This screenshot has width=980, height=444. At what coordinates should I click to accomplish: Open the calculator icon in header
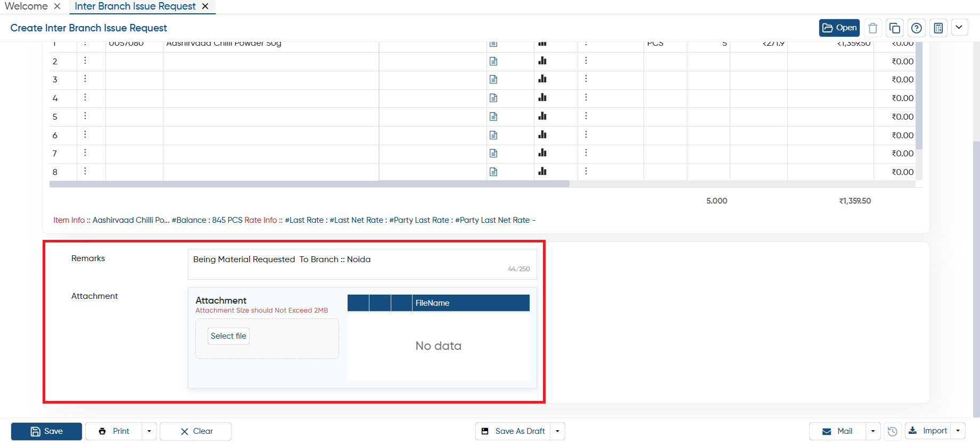(938, 28)
